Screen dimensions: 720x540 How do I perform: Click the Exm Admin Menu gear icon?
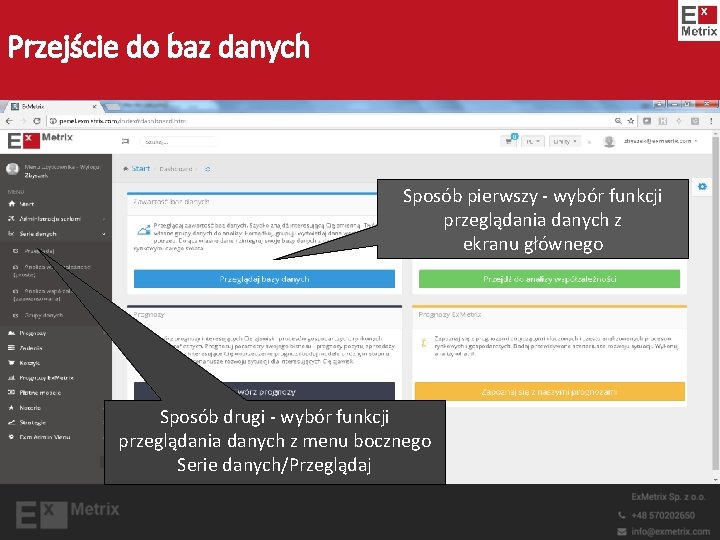[x=12, y=437]
